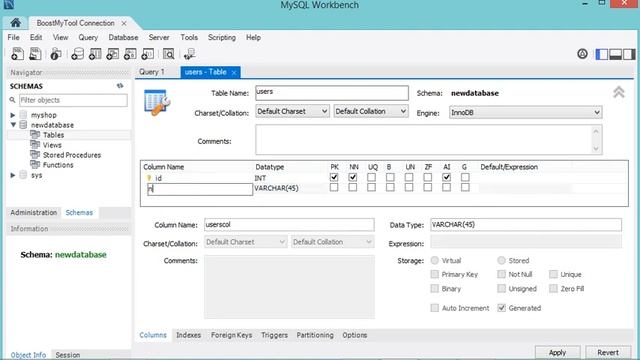Select Stored Procedures under newdatabase
The height and width of the screenshot is (360, 640).
(72, 155)
